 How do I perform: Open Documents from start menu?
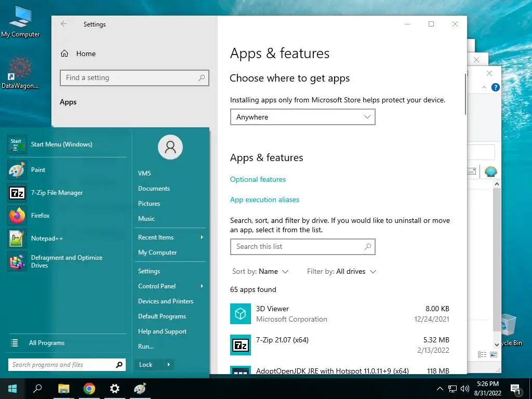(x=154, y=188)
